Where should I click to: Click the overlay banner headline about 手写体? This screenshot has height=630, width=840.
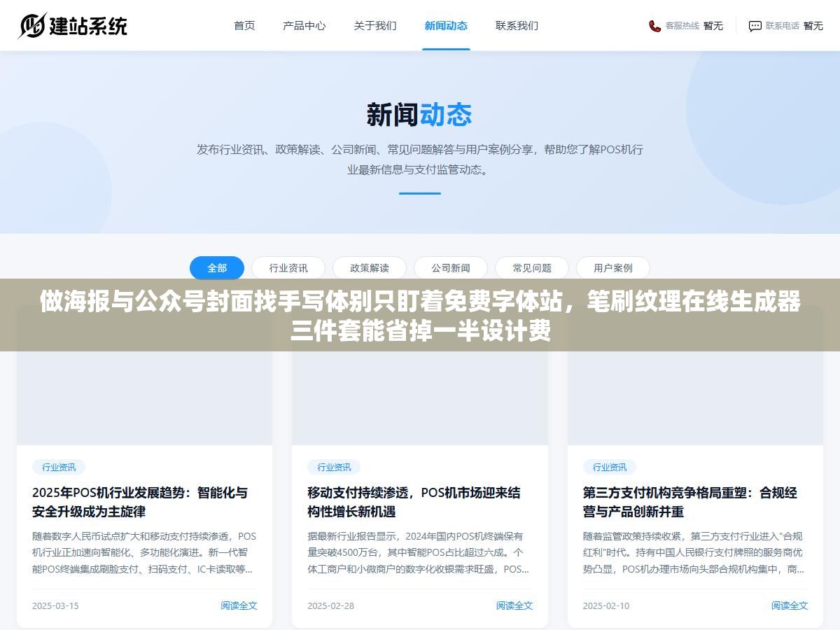point(420,316)
